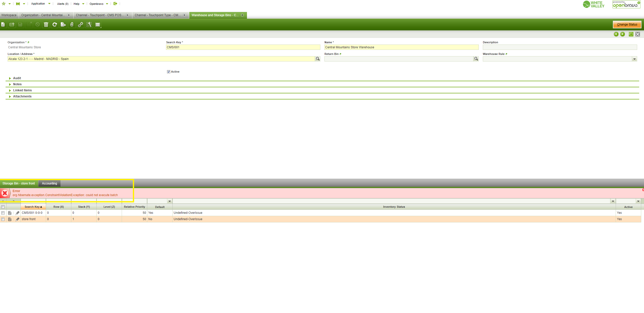Check the CMS/001 0-0-0 row checkbox
The image size is (644, 313).
coord(3,213)
